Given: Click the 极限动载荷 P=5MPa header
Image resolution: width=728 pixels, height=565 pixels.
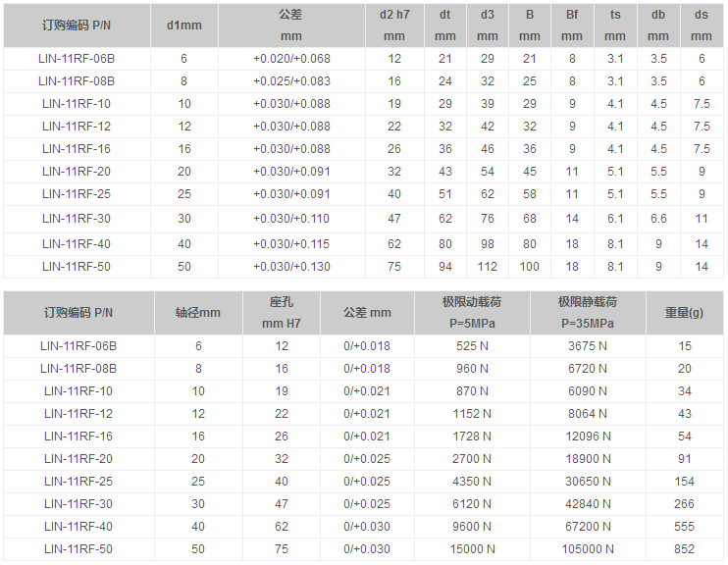Looking at the screenshot, I should [x=469, y=313].
